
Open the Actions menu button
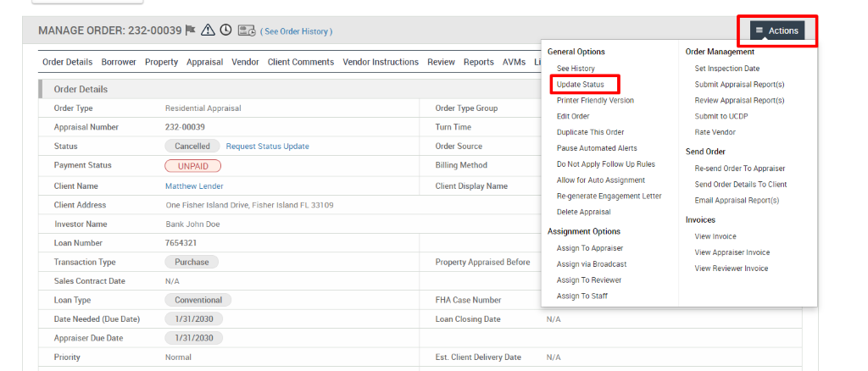(777, 30)
